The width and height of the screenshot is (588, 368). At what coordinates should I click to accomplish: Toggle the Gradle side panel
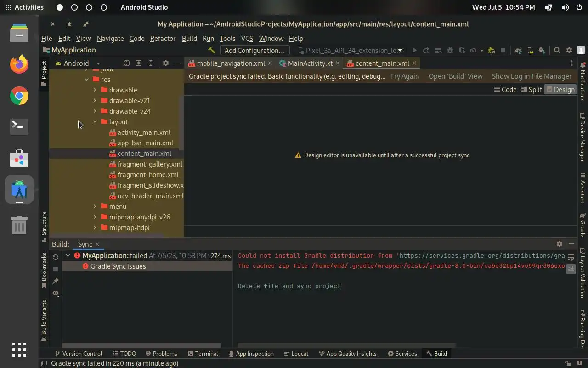point(582,225)
